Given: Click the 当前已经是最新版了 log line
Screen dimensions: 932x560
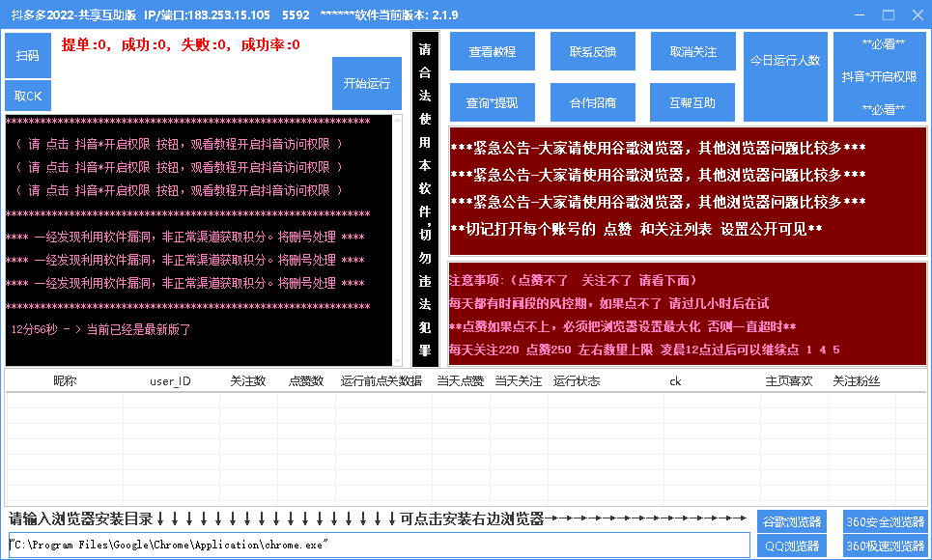Looking at the screenshot, I should tap(101, 329).
